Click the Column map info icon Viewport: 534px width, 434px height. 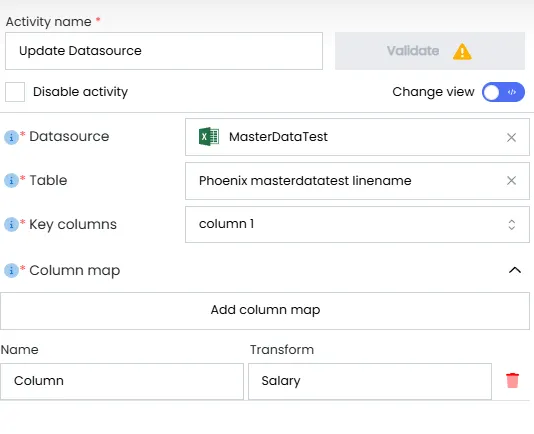[11, 270]
